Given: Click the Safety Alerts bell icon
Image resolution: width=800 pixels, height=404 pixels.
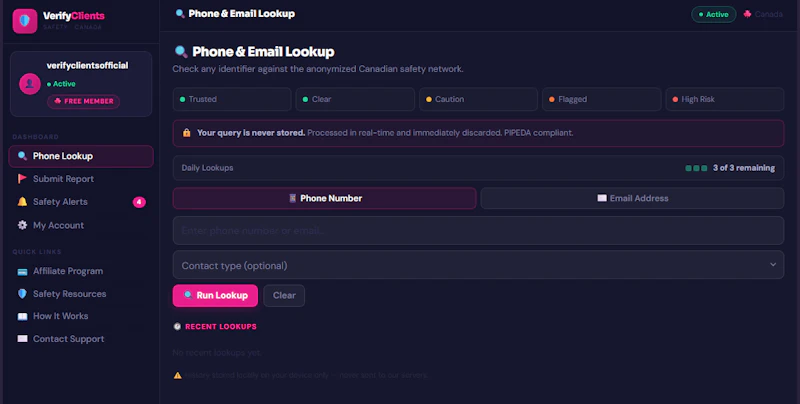Looking at the screenshot, I should [22, 202].
